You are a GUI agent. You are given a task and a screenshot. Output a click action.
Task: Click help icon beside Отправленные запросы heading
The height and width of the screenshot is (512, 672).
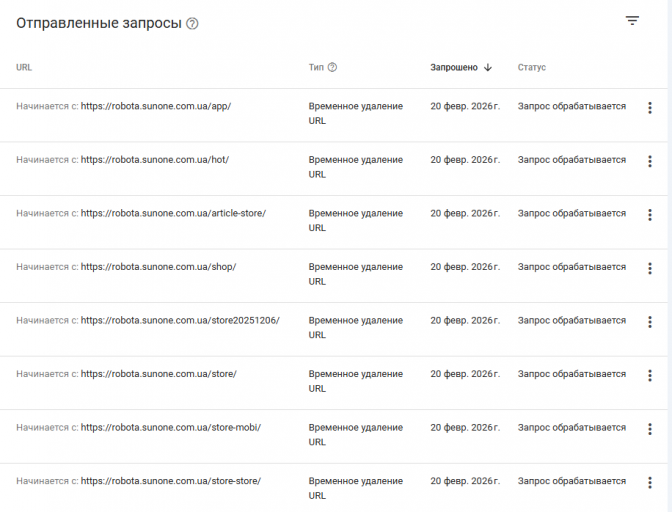(192, 23)
